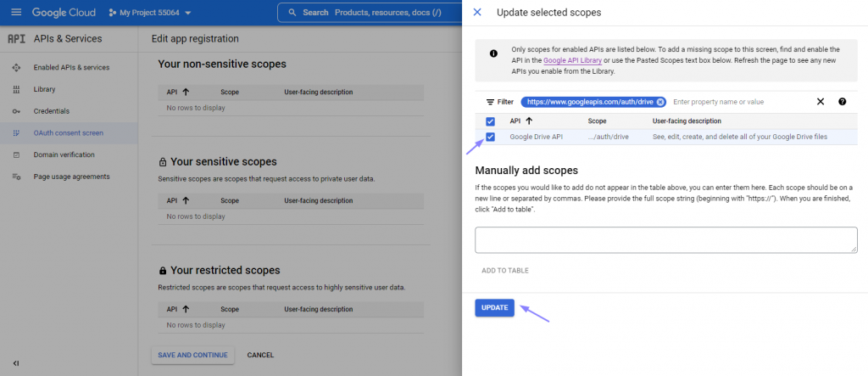Click the UPDATE button
The width and height of the screenshot is (868, 376).
[x=494, y=308]
